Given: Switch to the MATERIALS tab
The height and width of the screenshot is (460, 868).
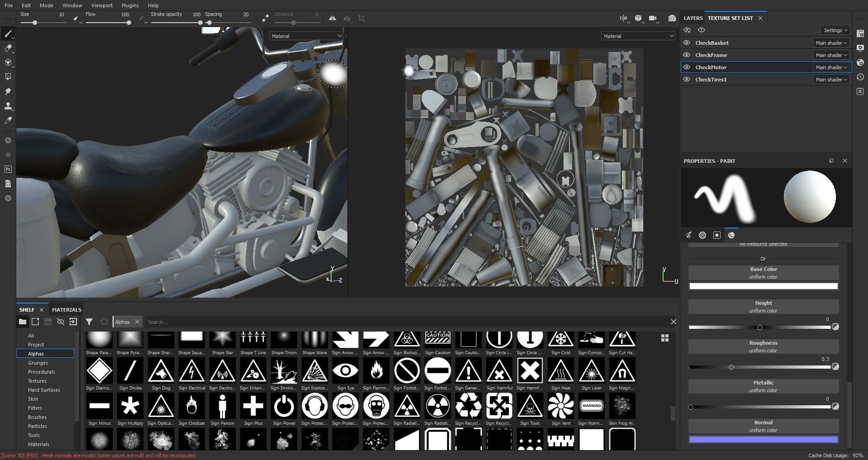Looking at the screenshot, I should [x=66, y=310].
